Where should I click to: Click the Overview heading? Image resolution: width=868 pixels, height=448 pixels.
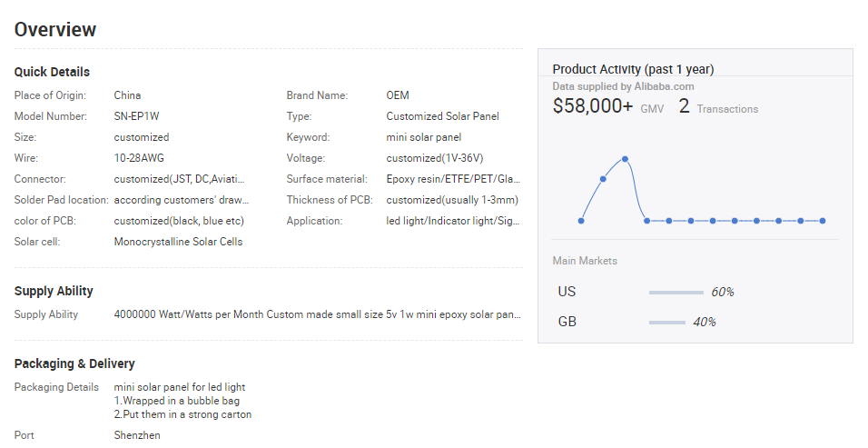click(55, 29)
